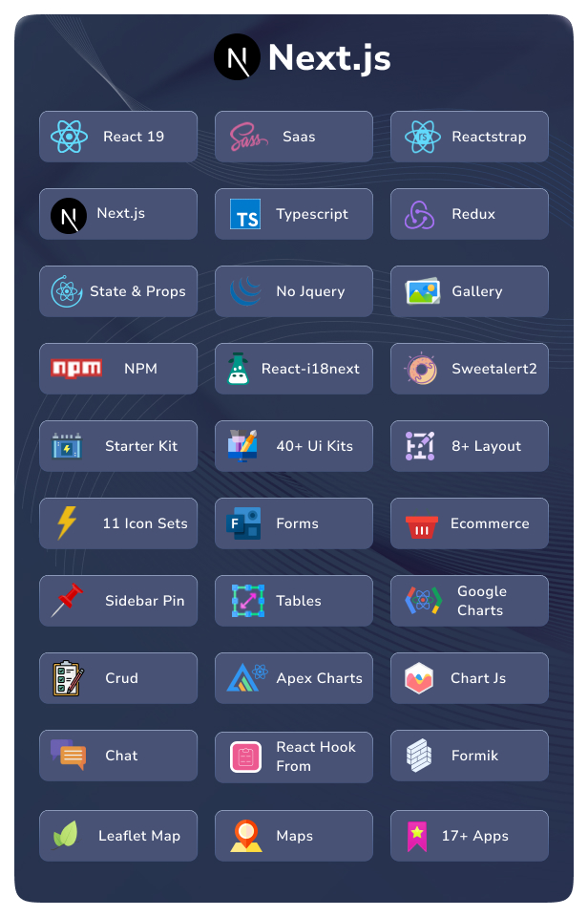Select the 17+ Apps button
The height and width of the screenshot is (917, 588).
pos(470,836)
